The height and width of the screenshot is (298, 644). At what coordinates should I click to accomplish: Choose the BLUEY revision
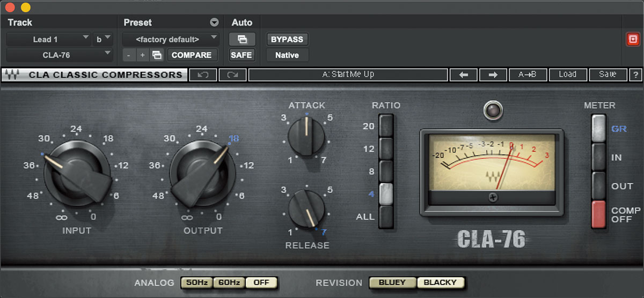(392, 282)
